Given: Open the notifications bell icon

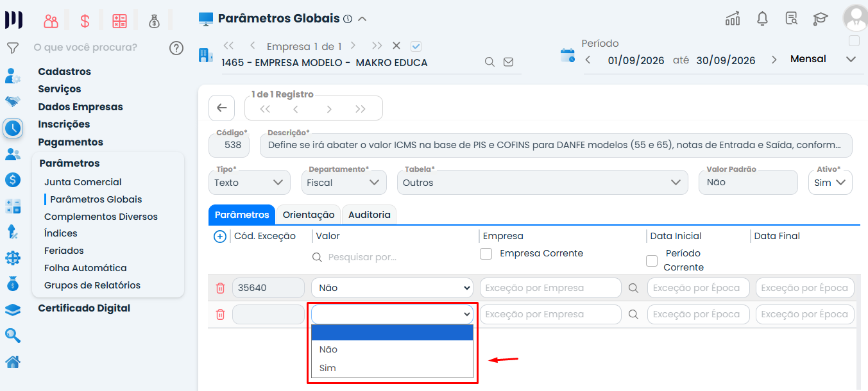Looking at the screenshot, I should 762,19.
